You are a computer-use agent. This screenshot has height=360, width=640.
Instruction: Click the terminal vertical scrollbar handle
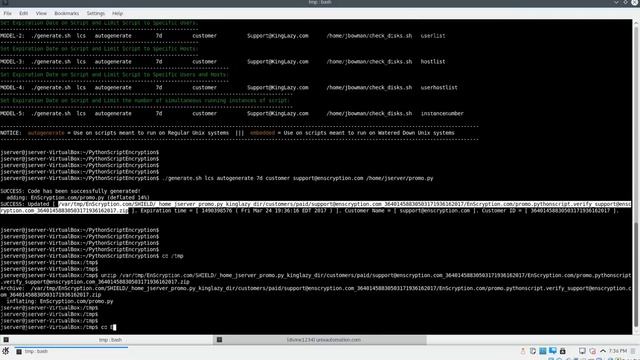(x=636, y=274)
